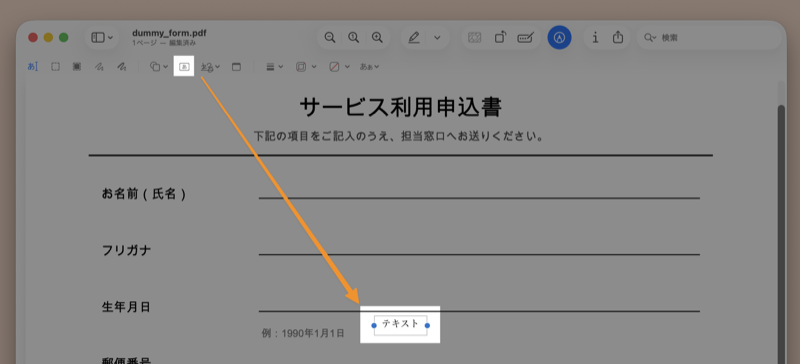The image size is (800, 364).
Task: Open the shape style line thickness menu
Action: [x=274, y=66]
